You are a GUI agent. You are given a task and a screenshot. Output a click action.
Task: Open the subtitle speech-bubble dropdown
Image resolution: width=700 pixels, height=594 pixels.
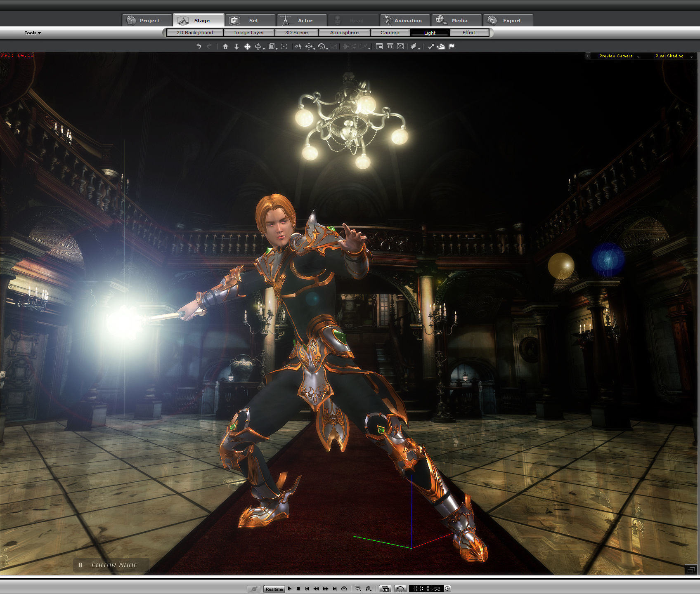coord(358,589)
